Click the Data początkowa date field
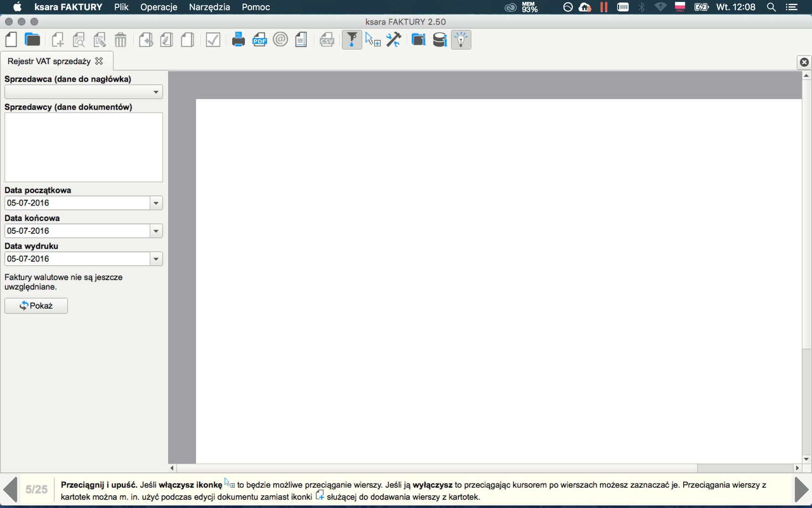Image resolution: width=812 pixels, height=508 pixels. (77, 203)
